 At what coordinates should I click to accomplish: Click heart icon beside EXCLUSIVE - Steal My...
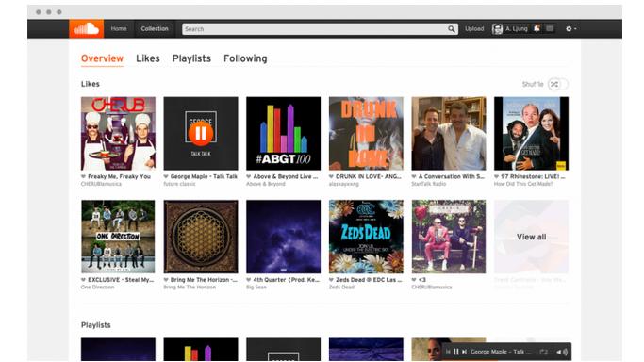click(83, 280)
